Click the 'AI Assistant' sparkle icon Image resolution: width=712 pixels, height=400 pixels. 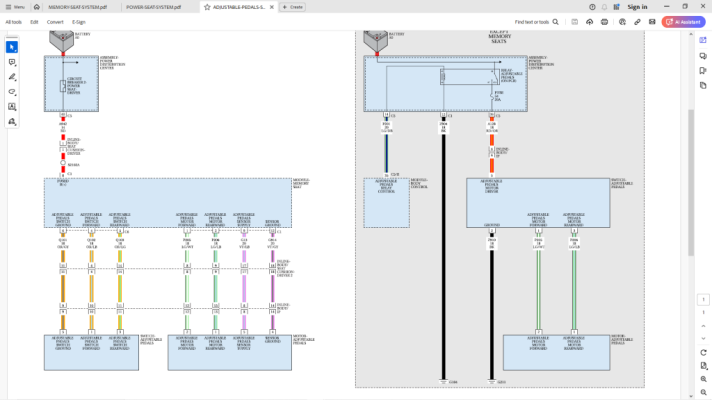[x=669, y=22]
